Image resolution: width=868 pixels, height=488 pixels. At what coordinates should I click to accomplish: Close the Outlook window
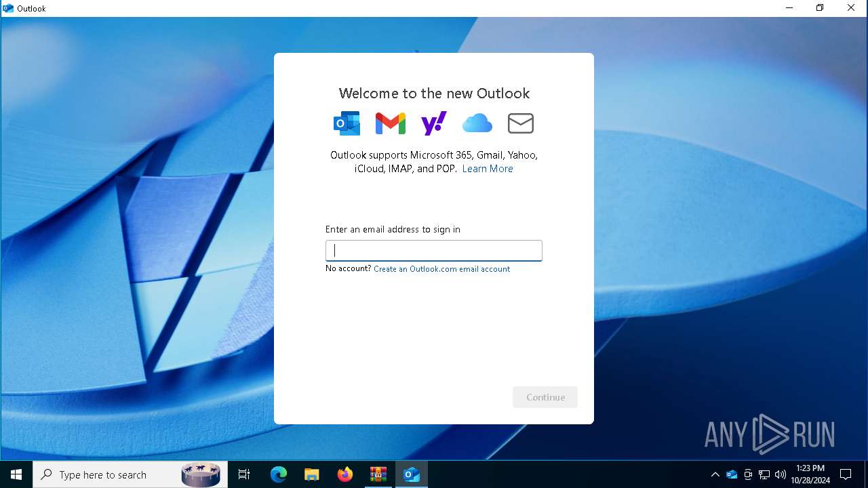[x=851, y=8]
